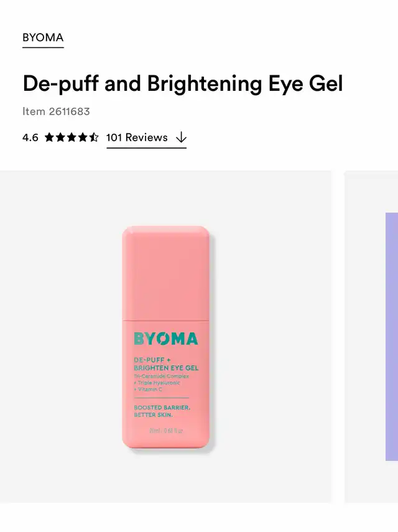Screen dimensions: 398x532
Task: Select the first rating star
Action: pyautogui.click(x=50, y=138)
